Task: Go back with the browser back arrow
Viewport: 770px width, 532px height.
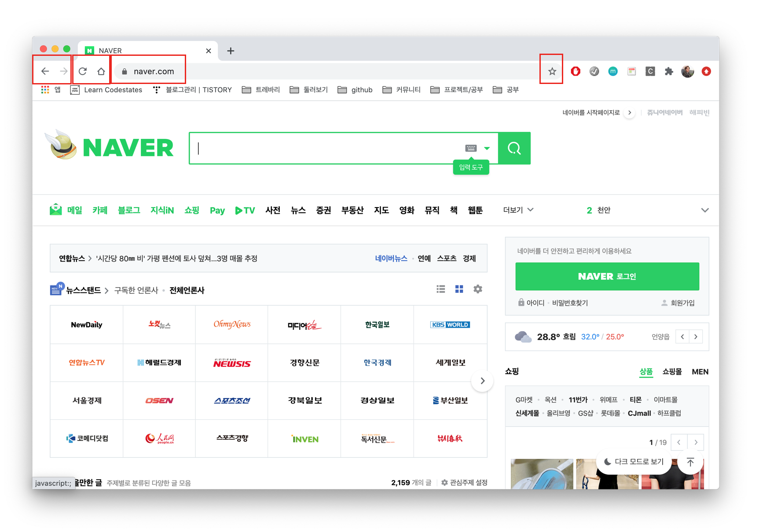Action: tap(45, 71)
